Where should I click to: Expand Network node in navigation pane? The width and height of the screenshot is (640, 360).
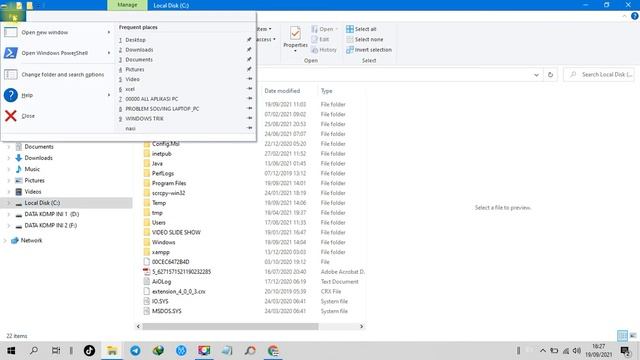pos(5,240)
